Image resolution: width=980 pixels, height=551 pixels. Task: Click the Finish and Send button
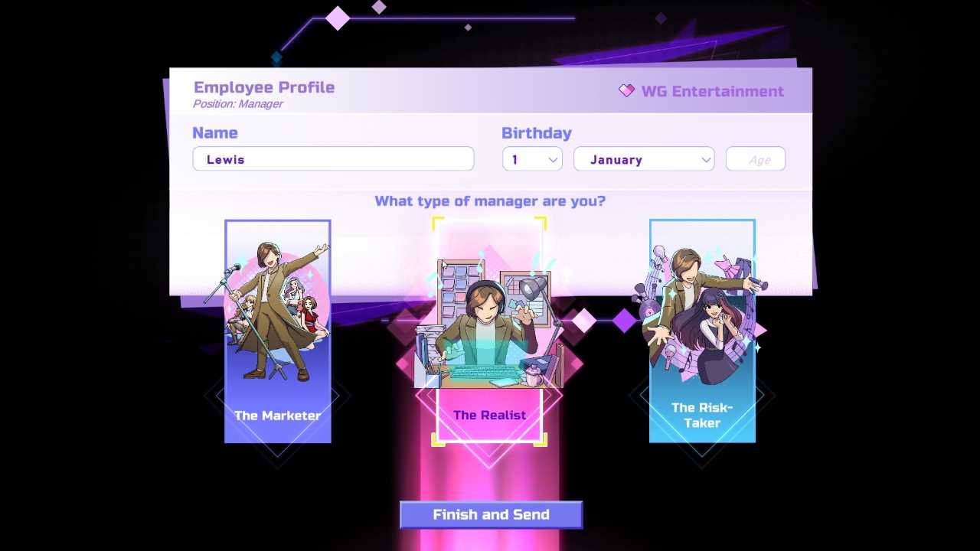pyautogui.click(x=491, y=515)
